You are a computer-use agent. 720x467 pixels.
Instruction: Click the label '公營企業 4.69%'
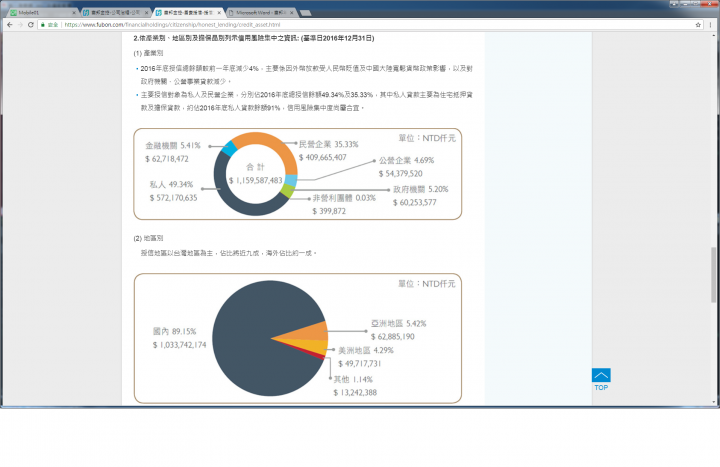[406, 160]
